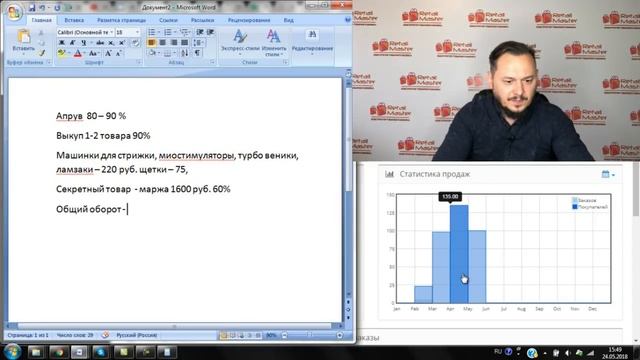Screen dimensions: 640x360
Task: Open the round Office button menu
Action: [14, 12]
